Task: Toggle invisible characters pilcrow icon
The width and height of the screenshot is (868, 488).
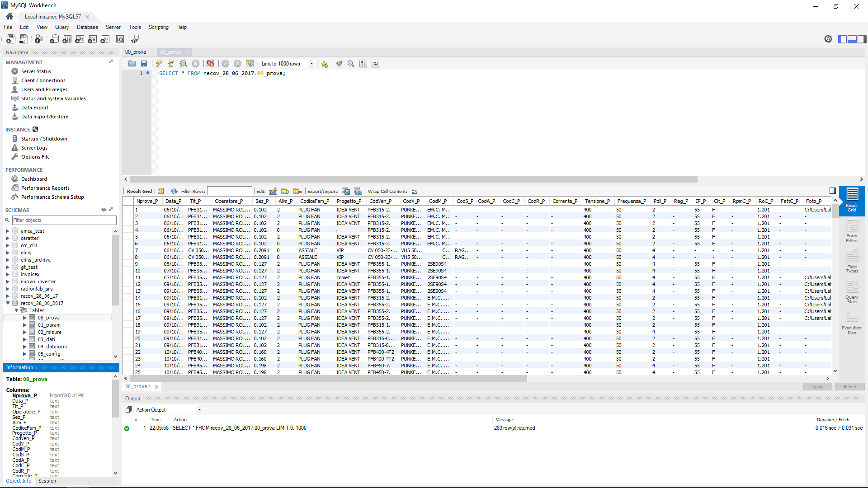Action: tap(363, 64)
